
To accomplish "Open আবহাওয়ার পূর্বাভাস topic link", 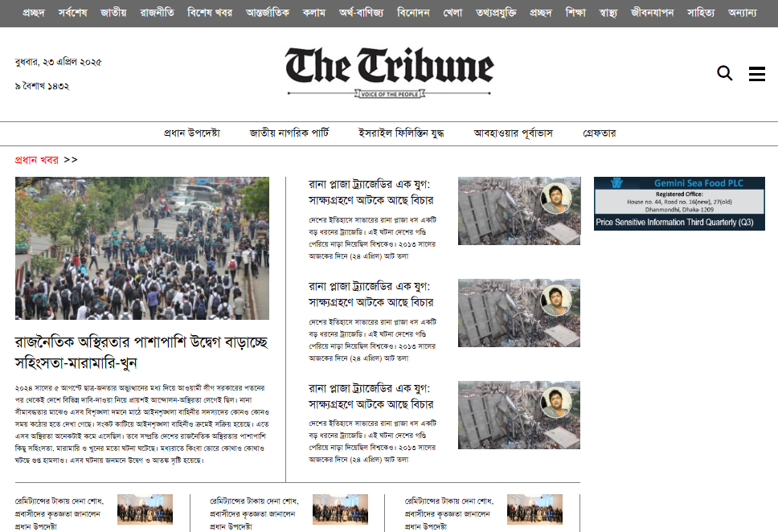I will point(513,133).
